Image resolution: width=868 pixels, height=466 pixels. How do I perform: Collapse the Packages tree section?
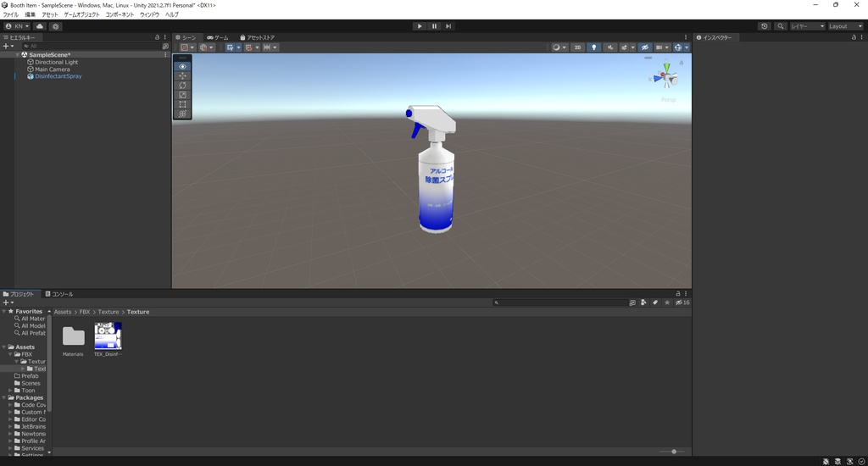pyautogui.click(x=4, y=398)
